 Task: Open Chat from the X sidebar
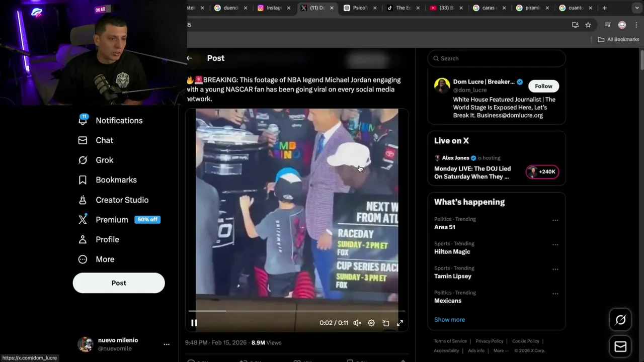(x=96, y=140)
